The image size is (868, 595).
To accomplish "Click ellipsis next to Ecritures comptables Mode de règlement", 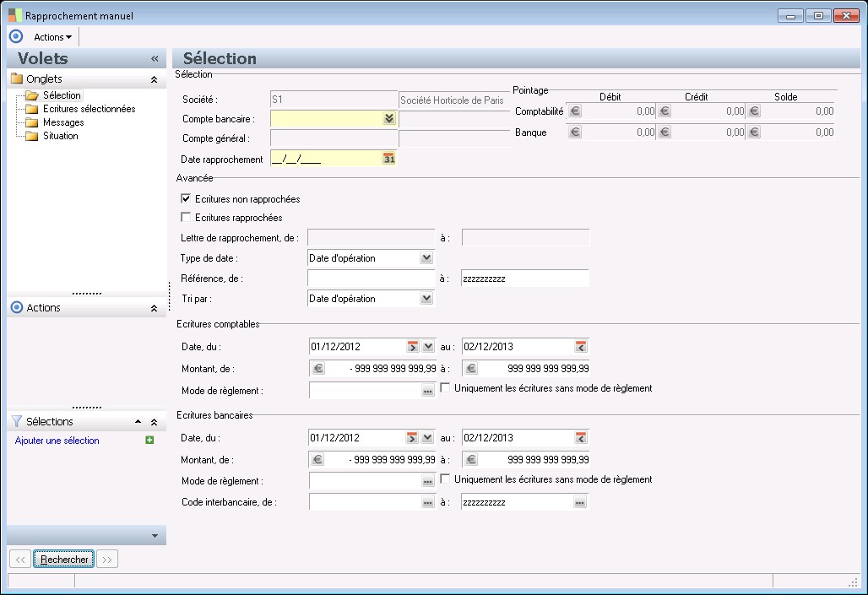I will pyautogui.click(x=428, y=391).
